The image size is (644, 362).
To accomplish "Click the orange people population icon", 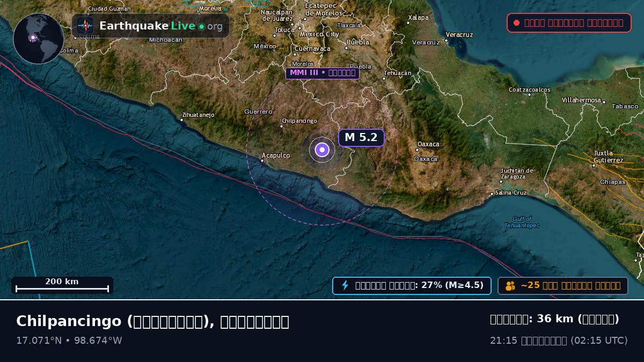I will pyautogui.click(x=510, y=286).
